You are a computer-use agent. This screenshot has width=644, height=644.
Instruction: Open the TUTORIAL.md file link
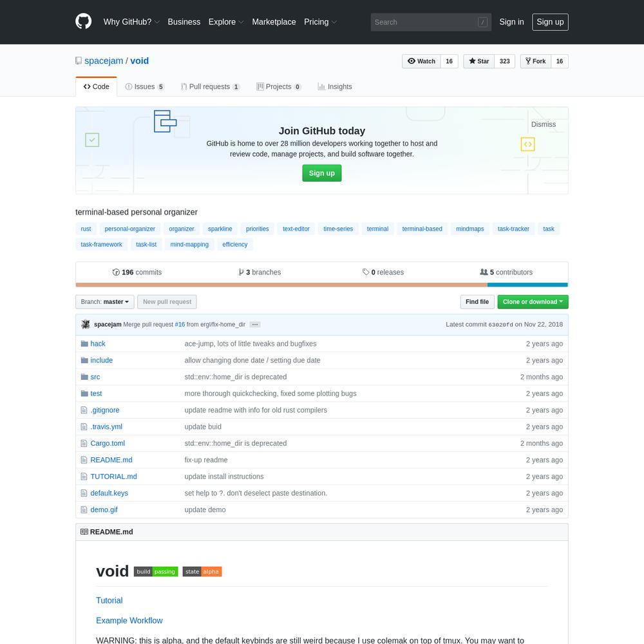tap(114, 477)
